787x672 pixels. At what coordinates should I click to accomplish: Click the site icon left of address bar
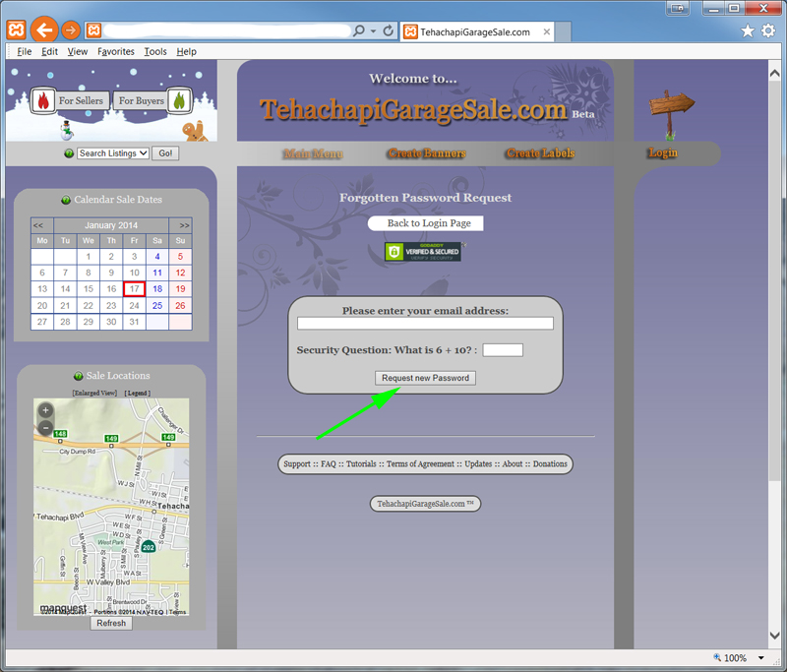pos(93,31)
